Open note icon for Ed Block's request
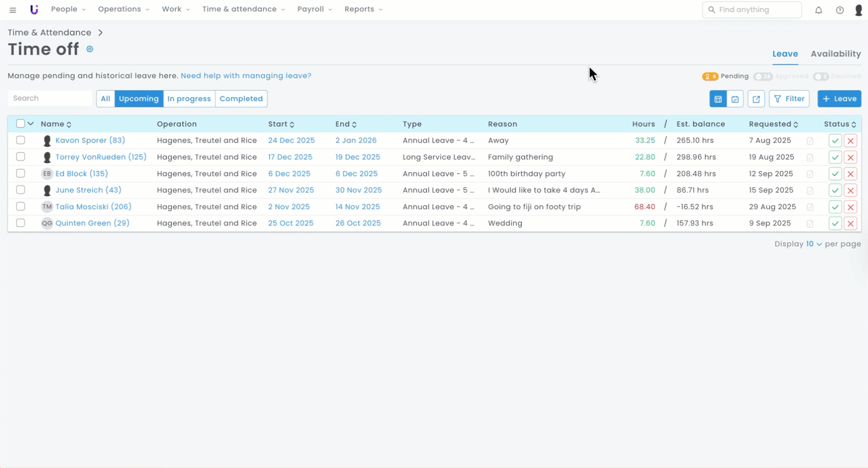The height and width of the screenshot is (468, 868). (x=810, y=174)
